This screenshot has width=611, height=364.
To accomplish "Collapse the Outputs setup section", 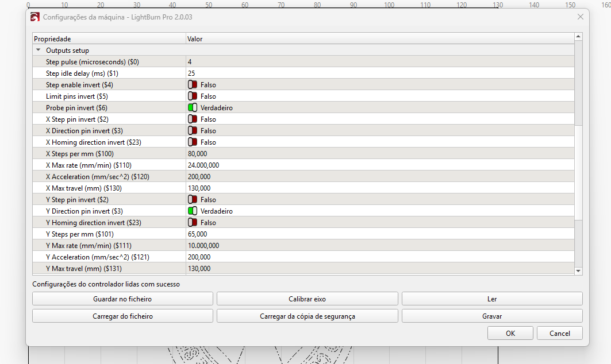I will coord(38,50).
